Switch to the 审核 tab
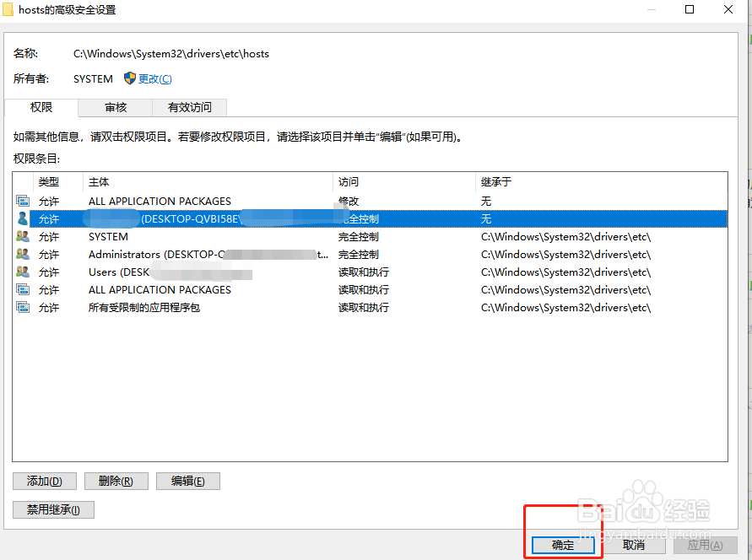The image size is (752, 560). pos(115,108)
